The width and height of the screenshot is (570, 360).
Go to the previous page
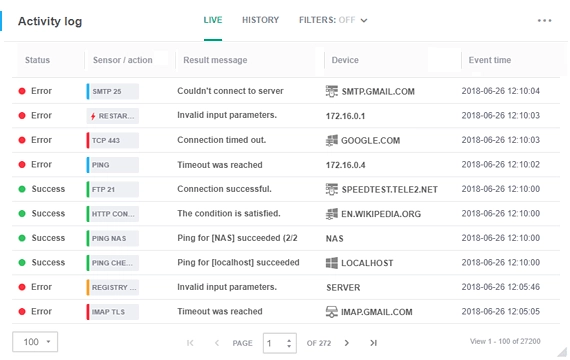coord(217,343)
